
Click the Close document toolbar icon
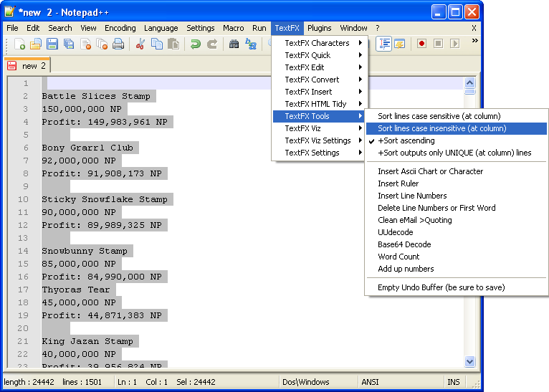click(x=85, y=44)
